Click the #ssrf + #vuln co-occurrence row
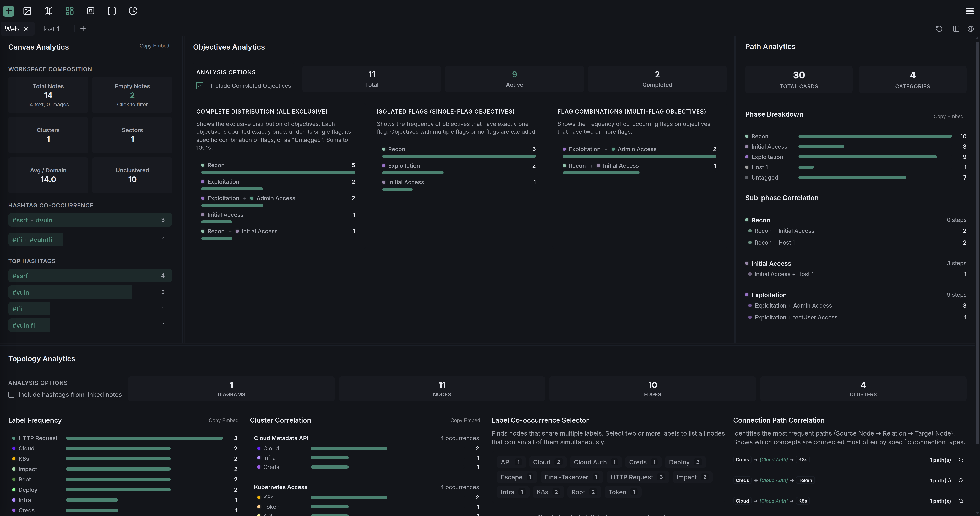 coord(90,220)
